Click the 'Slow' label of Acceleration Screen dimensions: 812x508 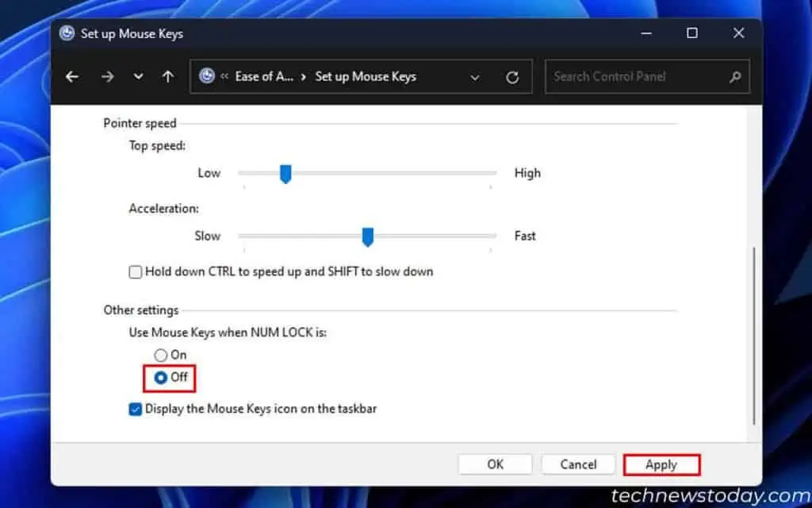pos(207,236)
